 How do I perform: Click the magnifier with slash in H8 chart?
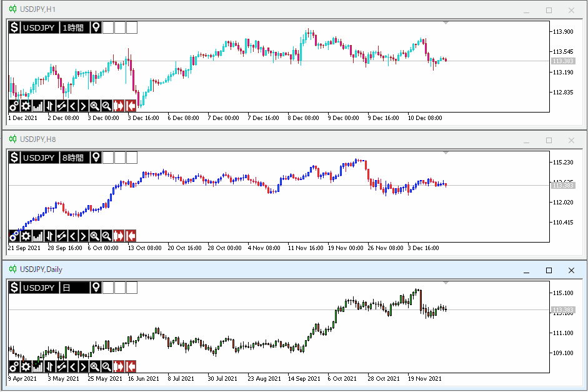click(106, 236)
